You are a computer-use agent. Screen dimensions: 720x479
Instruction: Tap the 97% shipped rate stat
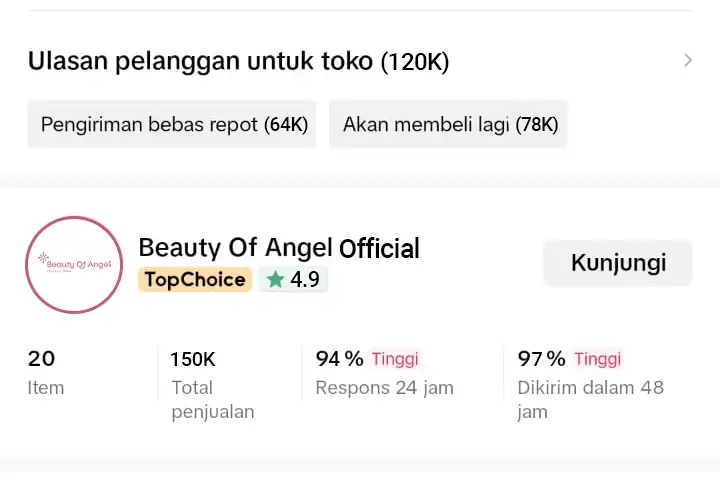click(541, 359)
